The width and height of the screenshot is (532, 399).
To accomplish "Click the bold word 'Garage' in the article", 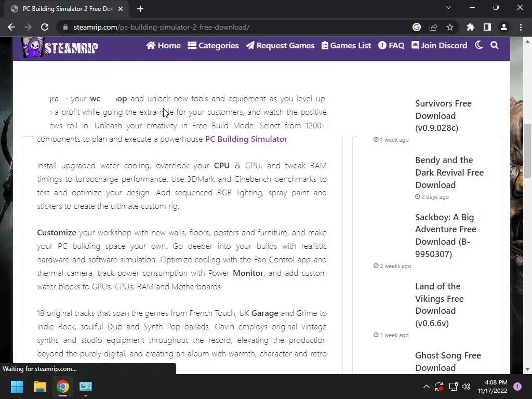I will pyautogui.click(x=264, y=313).
